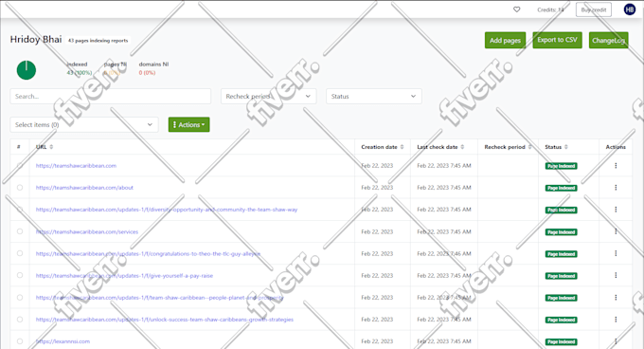
Task: Open the Status filter dropdown
Action: 374,96
